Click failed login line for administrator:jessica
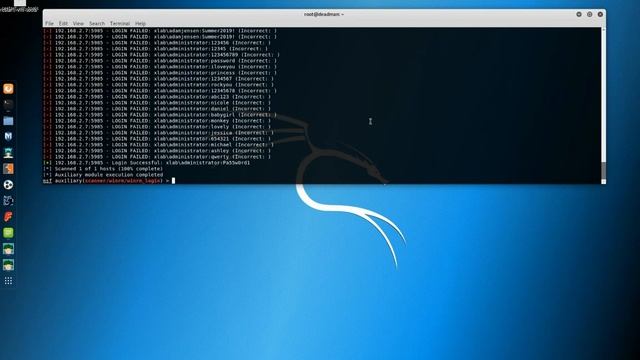 [x=158, y=133]
